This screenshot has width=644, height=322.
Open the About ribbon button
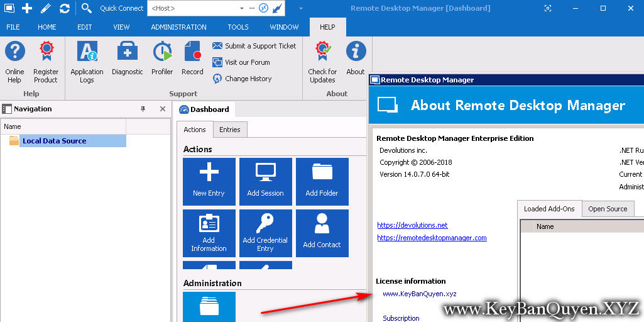tap(356, 58)
